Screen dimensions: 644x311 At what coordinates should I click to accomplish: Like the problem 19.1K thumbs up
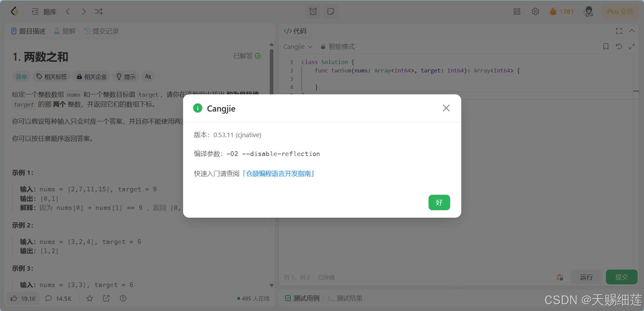pos(23,299)
